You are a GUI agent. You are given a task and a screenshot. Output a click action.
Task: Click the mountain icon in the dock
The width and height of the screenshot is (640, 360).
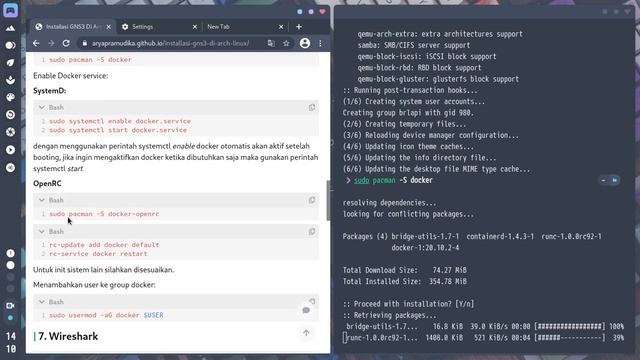pos(10,28)
